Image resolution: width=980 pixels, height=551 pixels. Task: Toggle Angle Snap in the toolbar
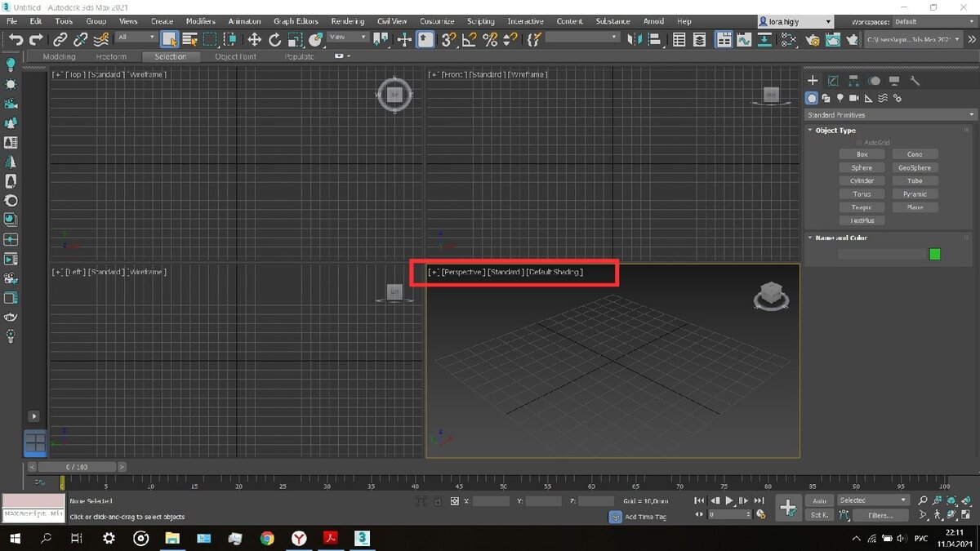click(x=470, y=38)
